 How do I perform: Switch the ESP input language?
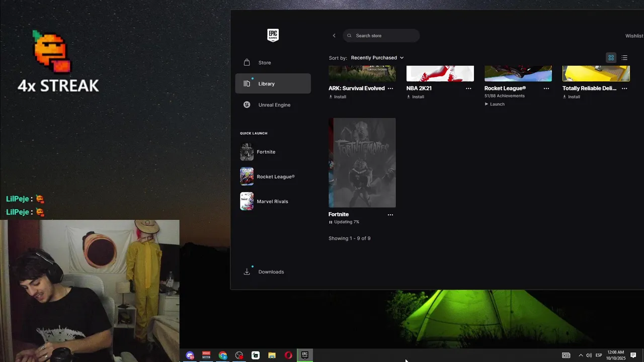pos(599,355)
